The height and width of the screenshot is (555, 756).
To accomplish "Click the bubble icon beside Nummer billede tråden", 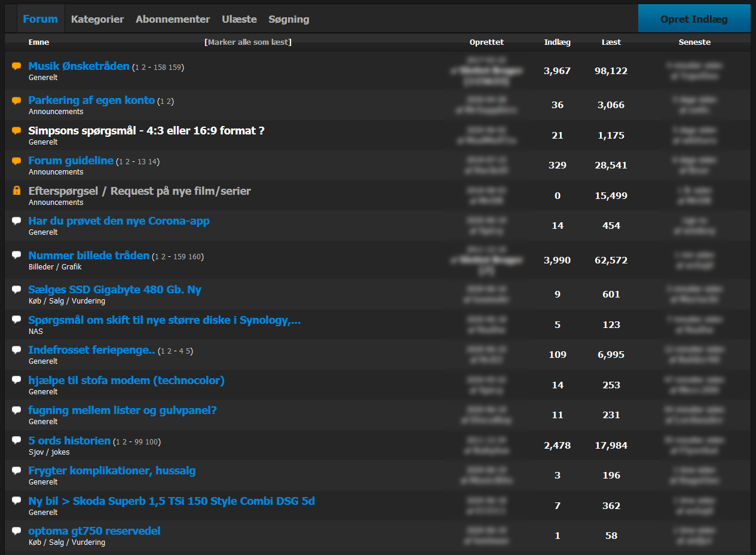I will (17, 255).
